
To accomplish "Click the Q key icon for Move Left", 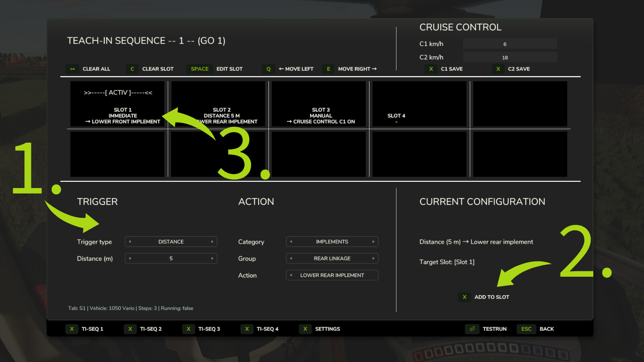I will click(x=268, y=69).
